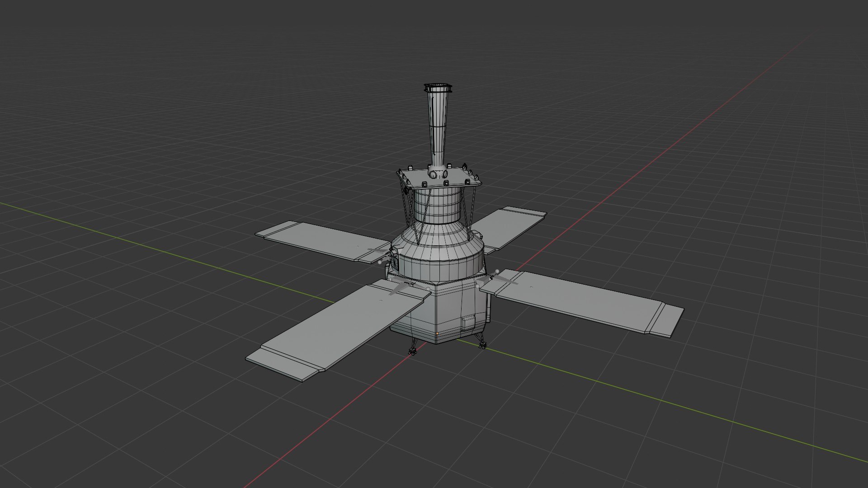
Task: Select the solar panel extending to the upper left
Action: (x=323, y=242)
